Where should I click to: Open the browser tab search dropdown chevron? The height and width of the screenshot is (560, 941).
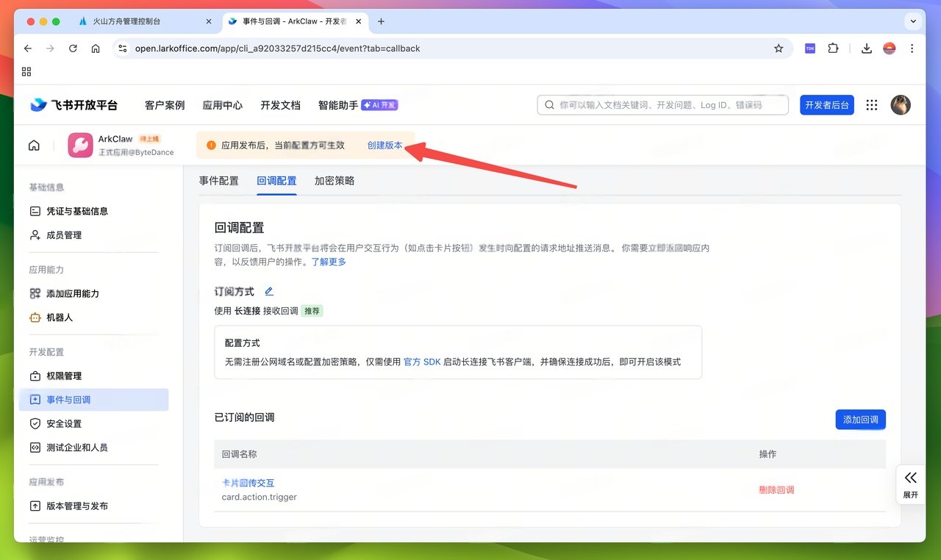913,21
